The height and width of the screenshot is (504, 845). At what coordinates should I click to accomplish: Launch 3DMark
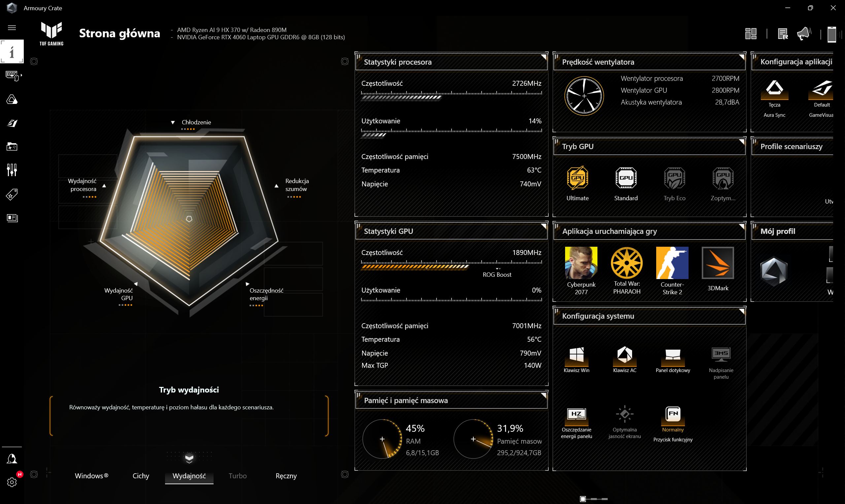click(718, 269)
